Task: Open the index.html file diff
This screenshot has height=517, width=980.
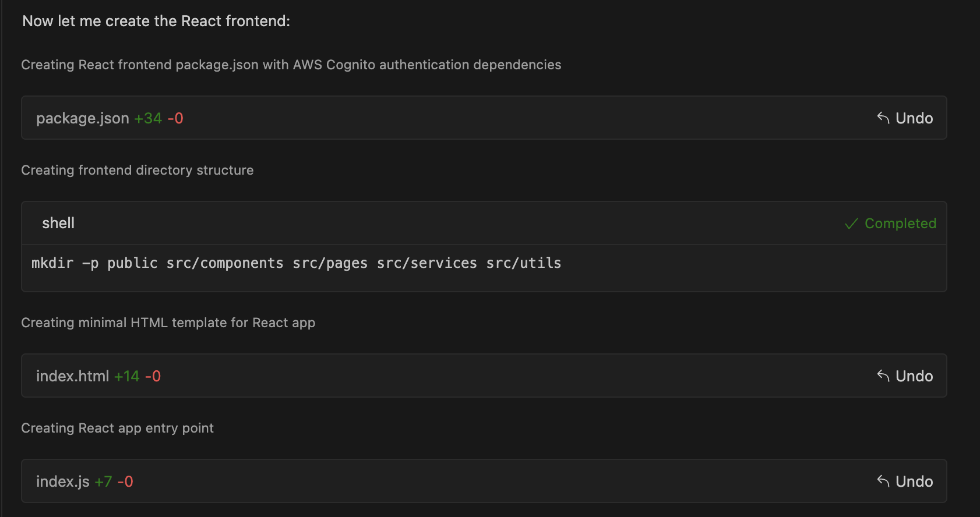Action: click(72, 376)
